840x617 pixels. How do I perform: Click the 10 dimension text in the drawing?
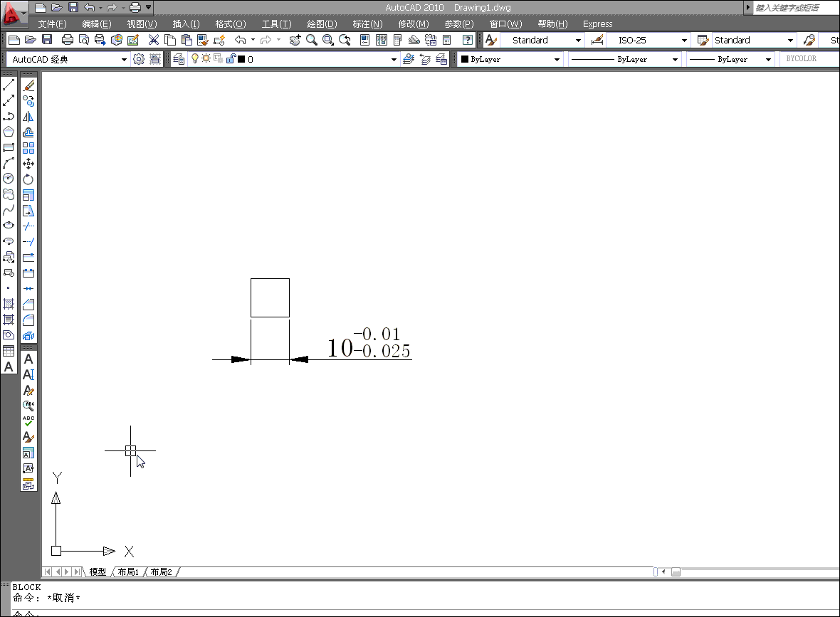(x=340, y=348)
